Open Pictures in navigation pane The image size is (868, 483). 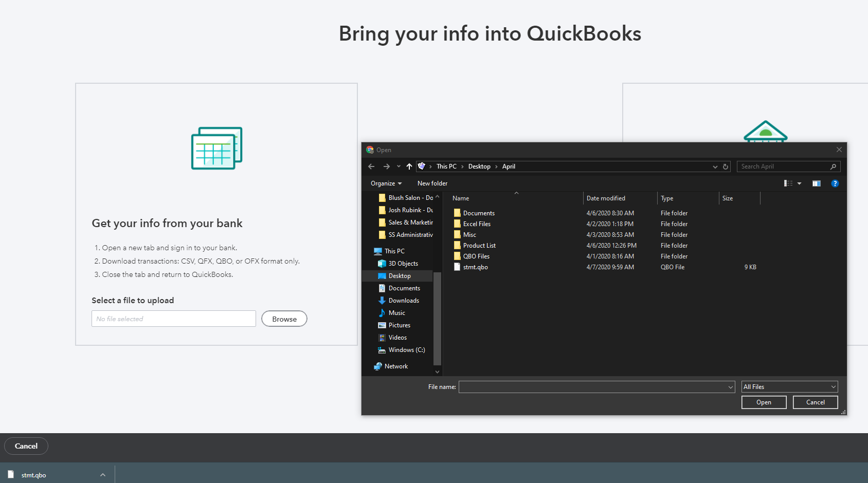(x=394, y=325)
